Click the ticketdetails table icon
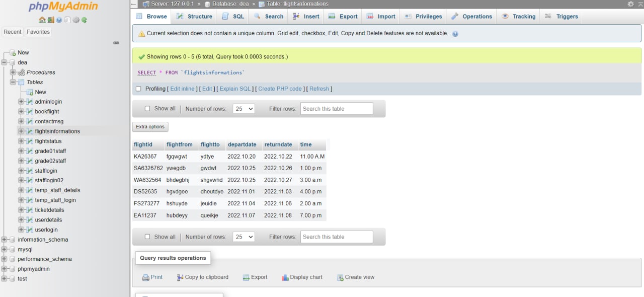Screen dimensions: 644x297 click(30, 210)
